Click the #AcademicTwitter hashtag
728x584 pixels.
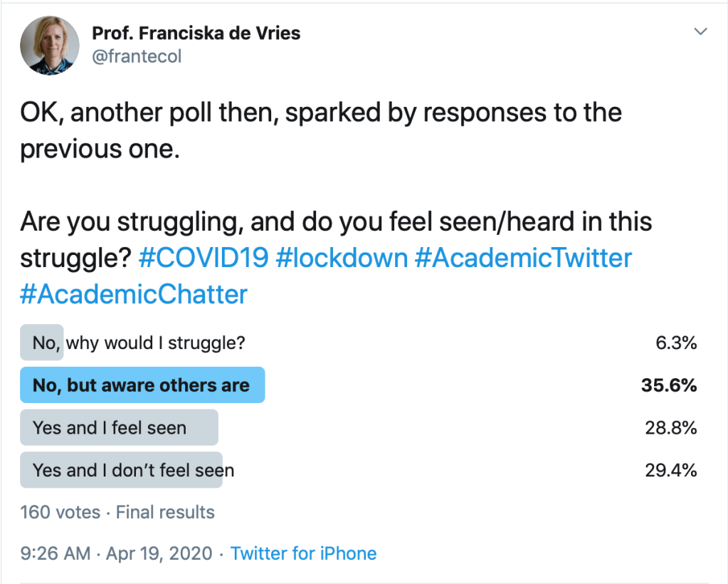(523, 257)
